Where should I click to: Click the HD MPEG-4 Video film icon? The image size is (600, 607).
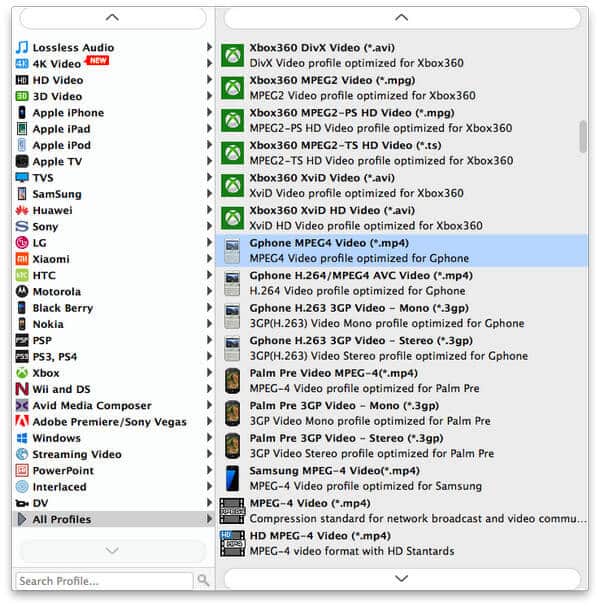(232, 543)
